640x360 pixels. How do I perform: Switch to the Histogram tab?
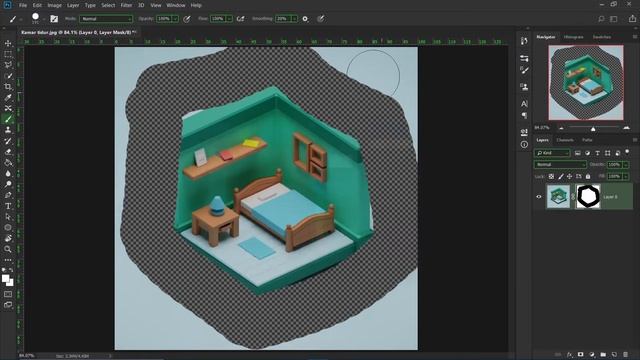coord(573,37)
